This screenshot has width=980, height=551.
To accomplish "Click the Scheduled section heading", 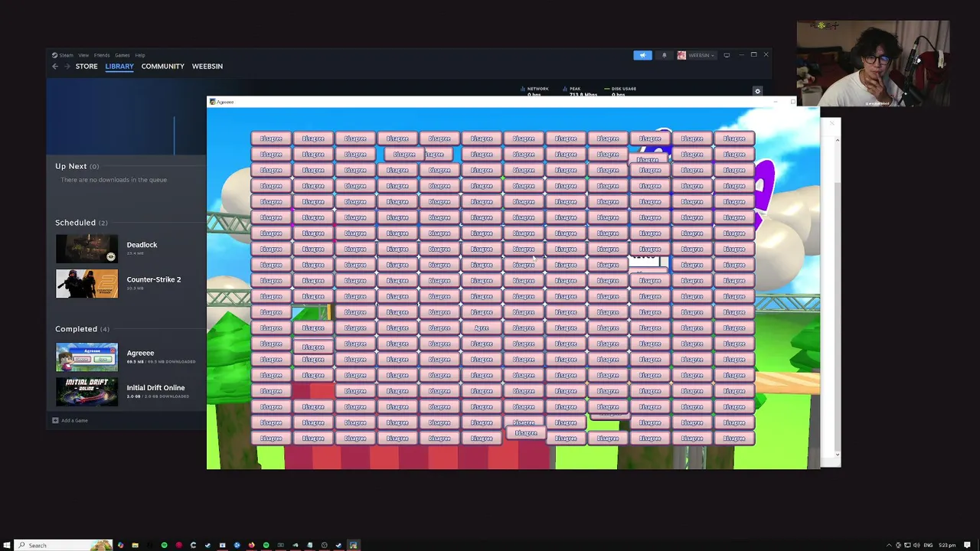I will 81,223.
